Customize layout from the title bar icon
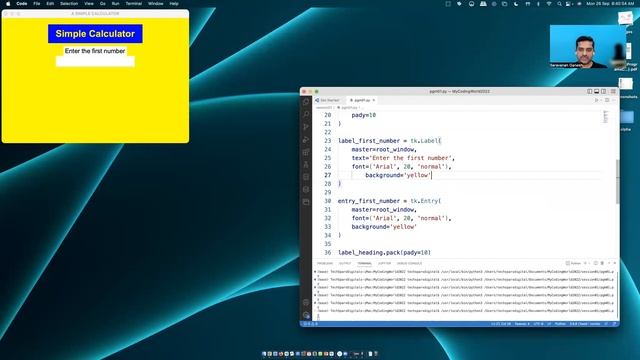Image resolution: width=640 pixels, height=360 pixels. [x=613, y=91]
